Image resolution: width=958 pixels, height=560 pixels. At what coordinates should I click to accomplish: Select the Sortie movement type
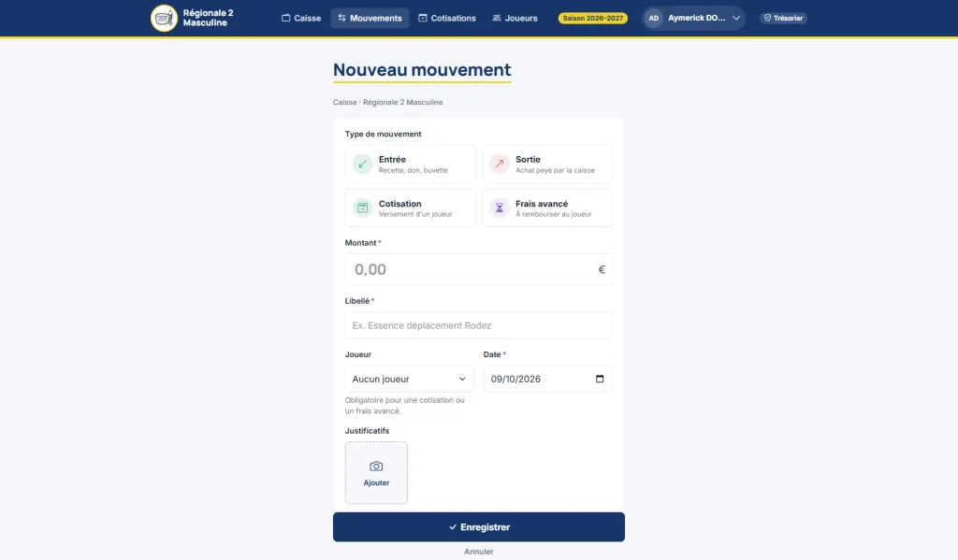coord(546,164)
